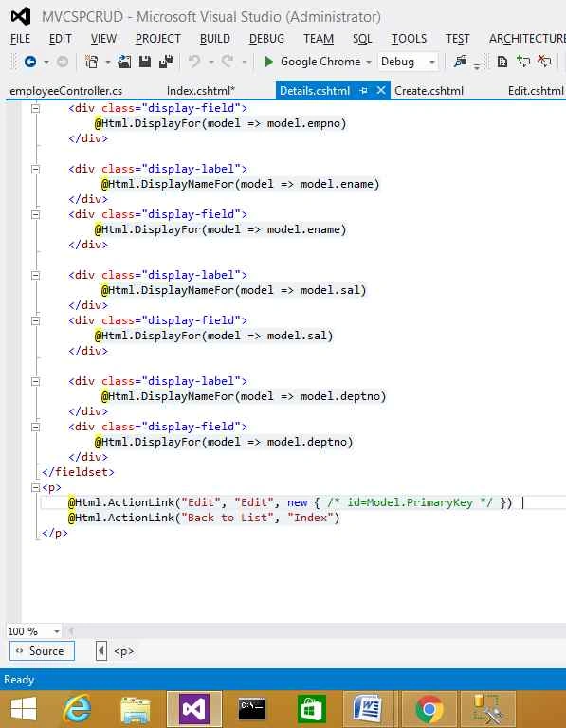The width and height of the screenshot is (566, 728).
Task: Click the Open File toolbar icon
Action: 124,62
